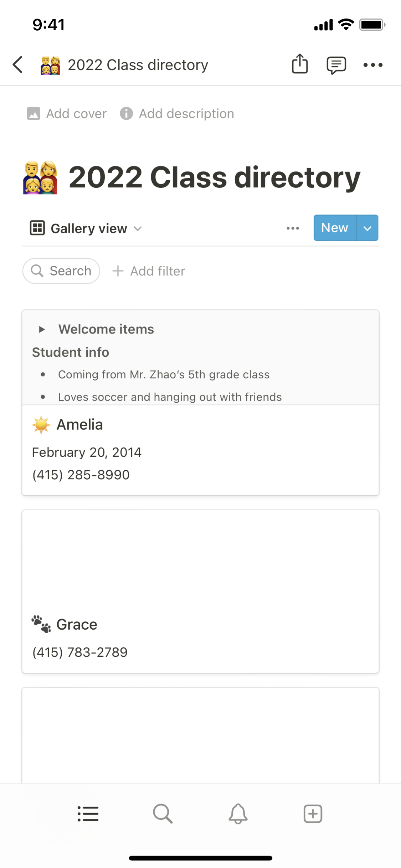Click Add filter
Viewport: 401px width, 868px height.
[x=149, y=271]
